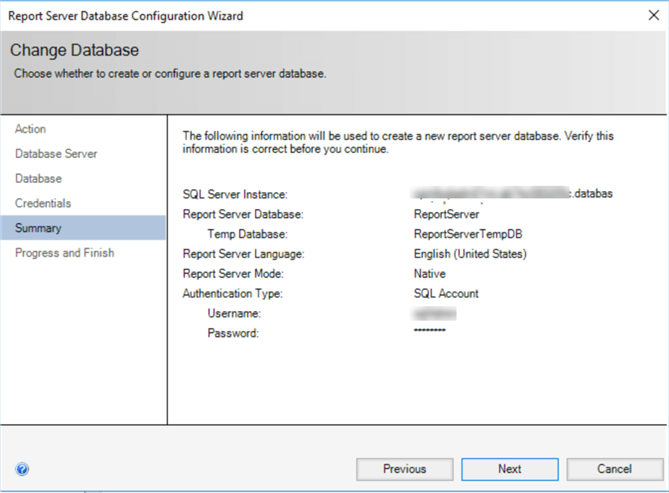This screenshot has width=669, height=493.
Task: Open the Progress and Finish step
Action: coord(64,253)
